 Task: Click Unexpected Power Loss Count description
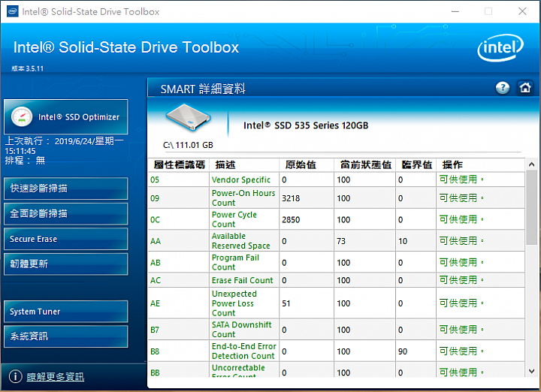pyautogui.click(x=234, y=303)
